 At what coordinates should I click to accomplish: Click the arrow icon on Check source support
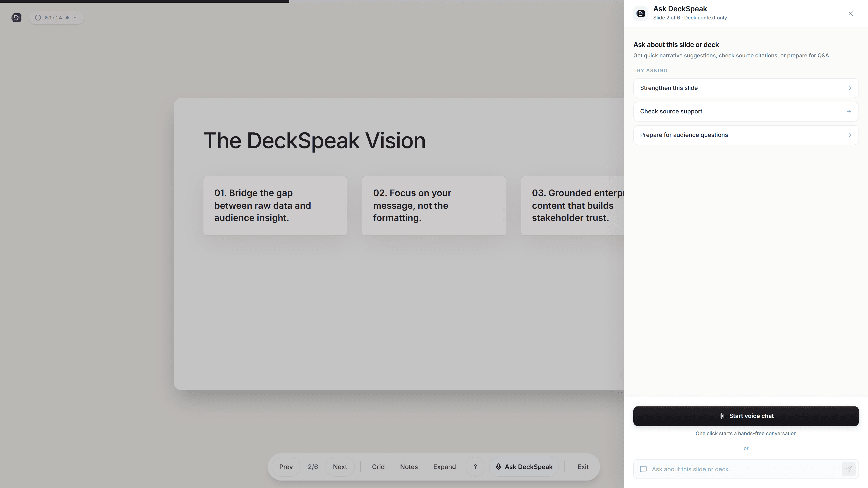(x=849, y=111)
